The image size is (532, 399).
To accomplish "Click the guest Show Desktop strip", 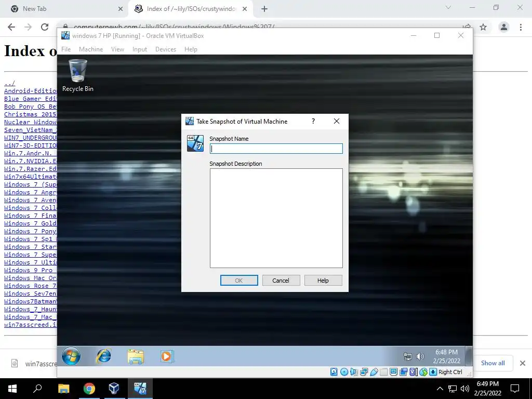I will click(469, 356).
